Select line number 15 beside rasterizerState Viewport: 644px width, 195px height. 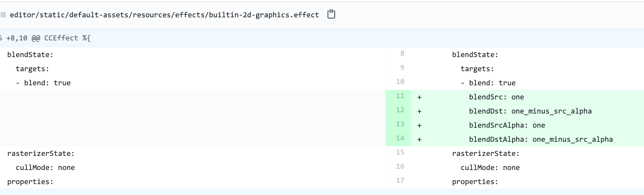[x=400, y=152]
